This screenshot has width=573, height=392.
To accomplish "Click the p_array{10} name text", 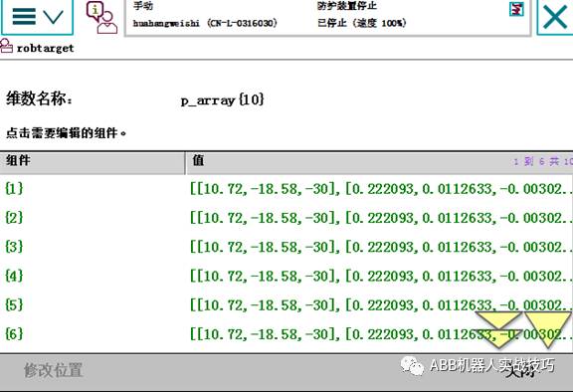I will click(x=222, y=99).
